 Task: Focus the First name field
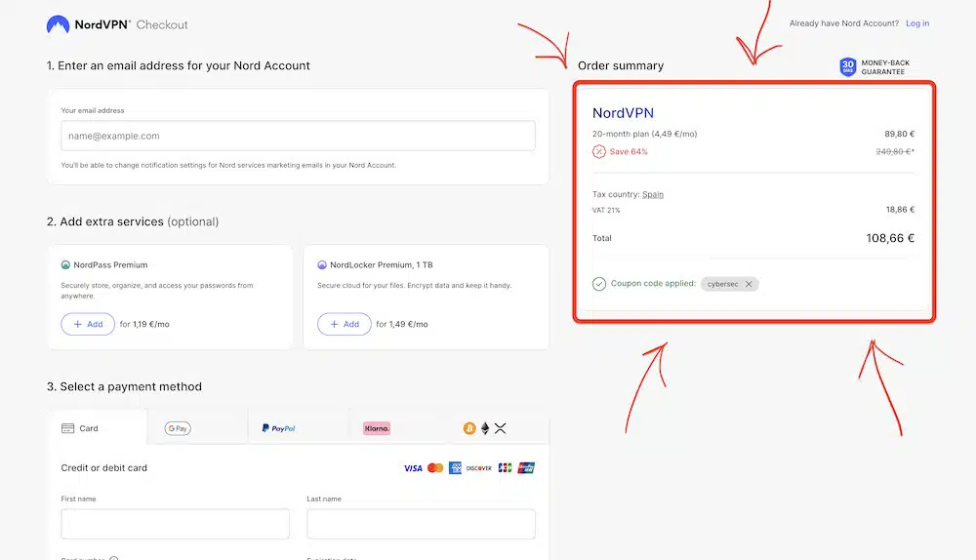coord(175,524)
